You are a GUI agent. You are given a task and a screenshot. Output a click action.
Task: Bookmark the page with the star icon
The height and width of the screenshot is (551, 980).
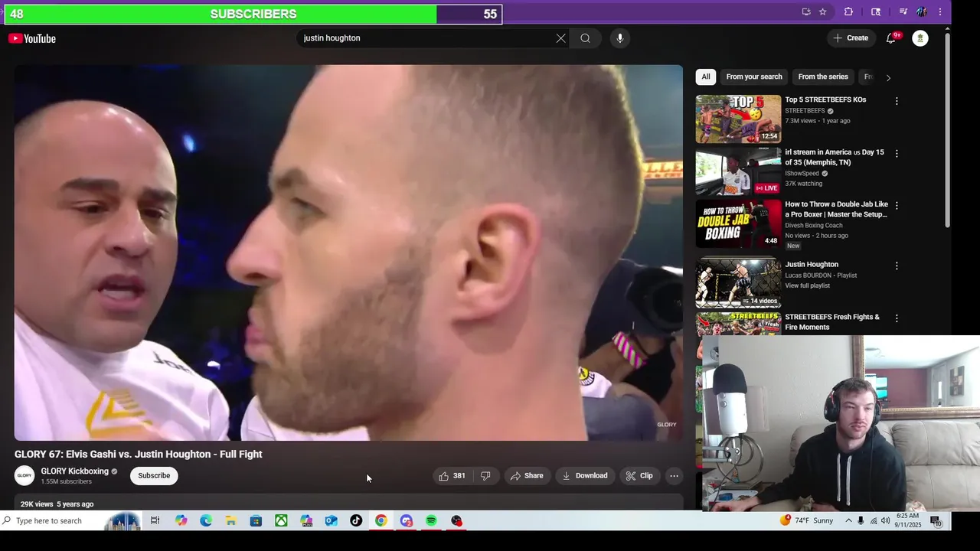[x=822, y=11]
